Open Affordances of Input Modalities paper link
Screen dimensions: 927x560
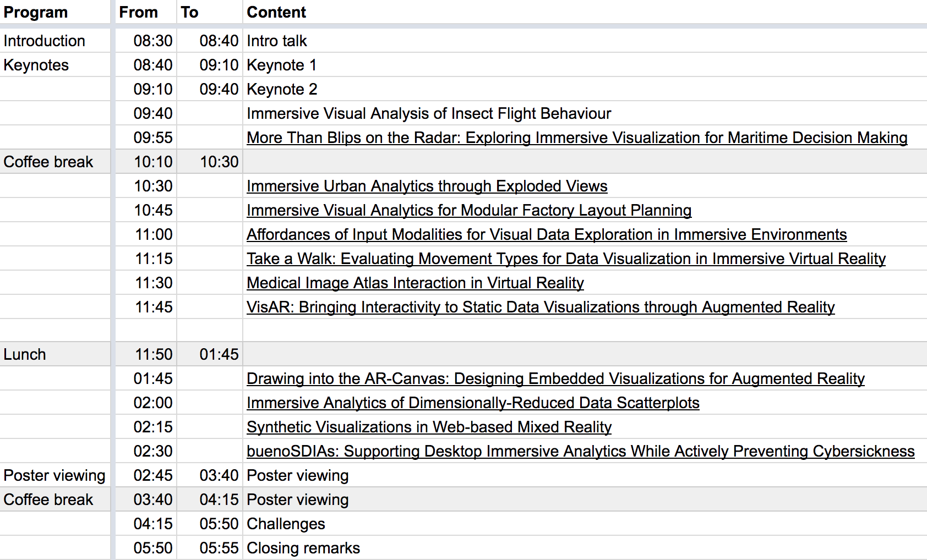tap(547, 234)
